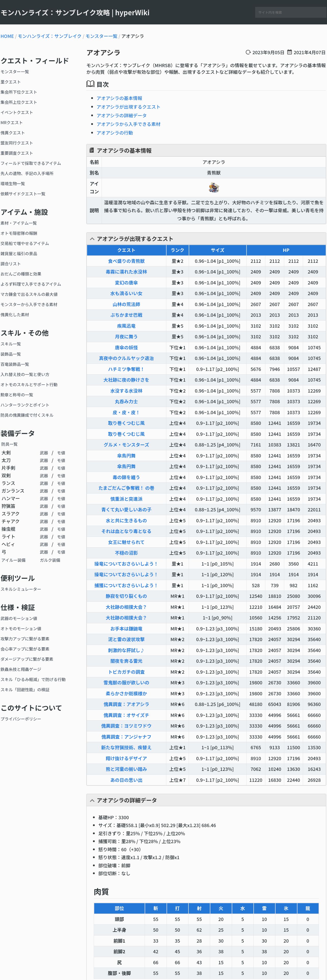Image resolution: width=327 pixels, height=980 pixels.
Task: Open sidebar 装飾品一覧 item
Action: (11, 354)
